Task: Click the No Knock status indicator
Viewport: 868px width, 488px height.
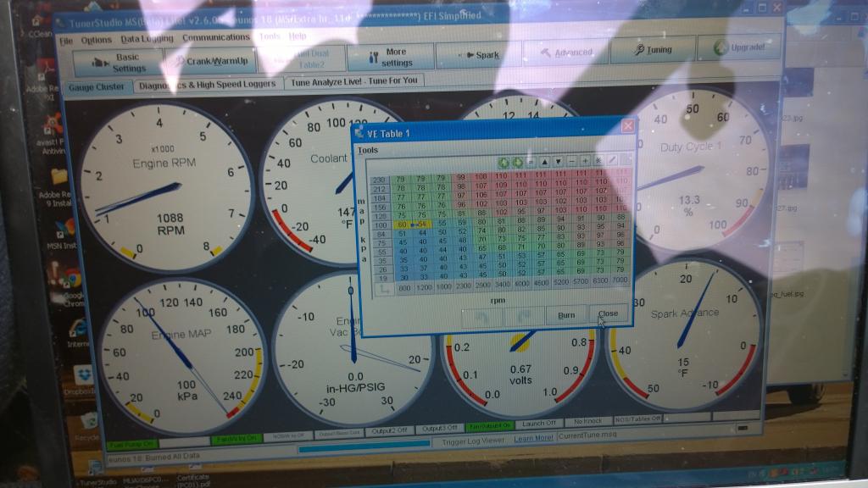Action: (x=587, y=421)
